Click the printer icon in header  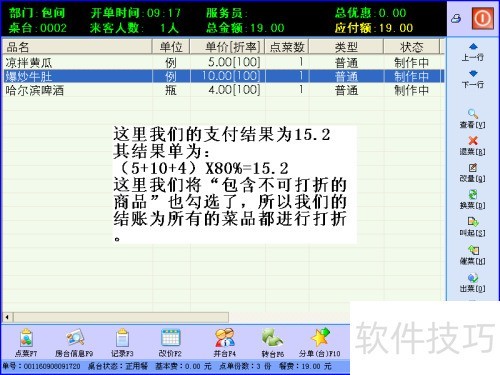pos(456,19)
